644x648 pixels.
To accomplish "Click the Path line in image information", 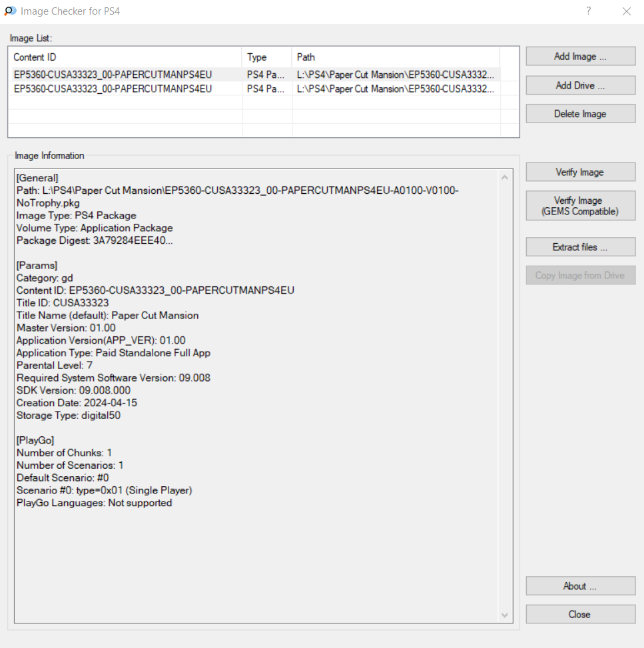I will point(237,196).
